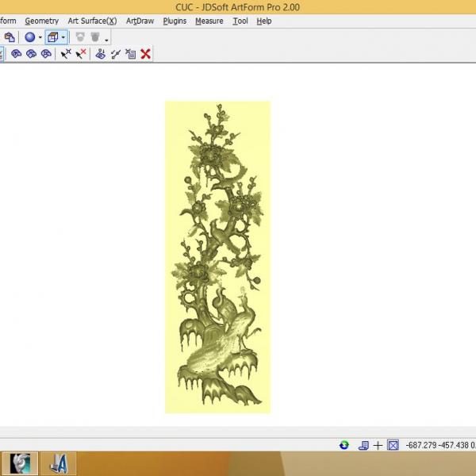Screen dimensions: 476x476
Task: Click the third blue surface shape icon
Action: pyautogui.click(x=46, y=54)
